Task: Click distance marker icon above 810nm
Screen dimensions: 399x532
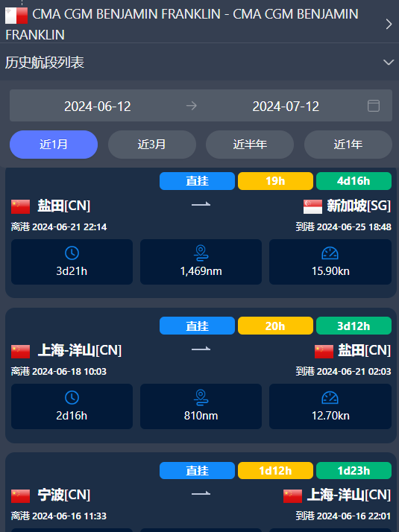Action: tap(201, 398)
